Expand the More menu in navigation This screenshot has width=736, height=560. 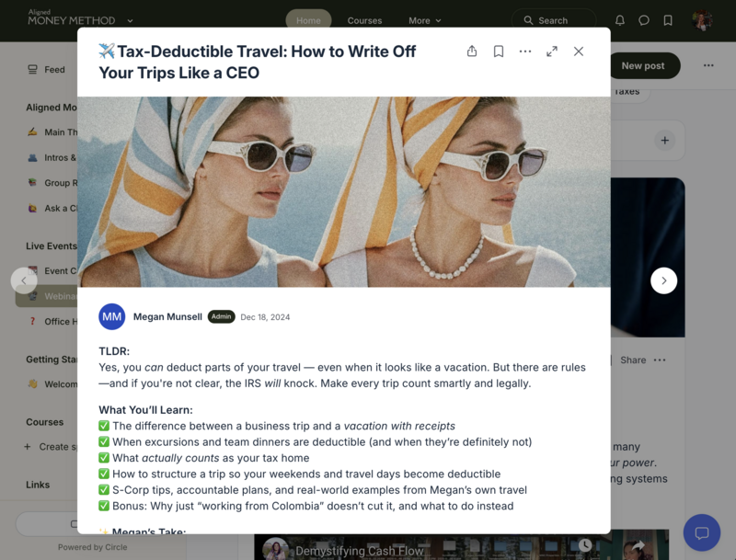pos(425,20)
